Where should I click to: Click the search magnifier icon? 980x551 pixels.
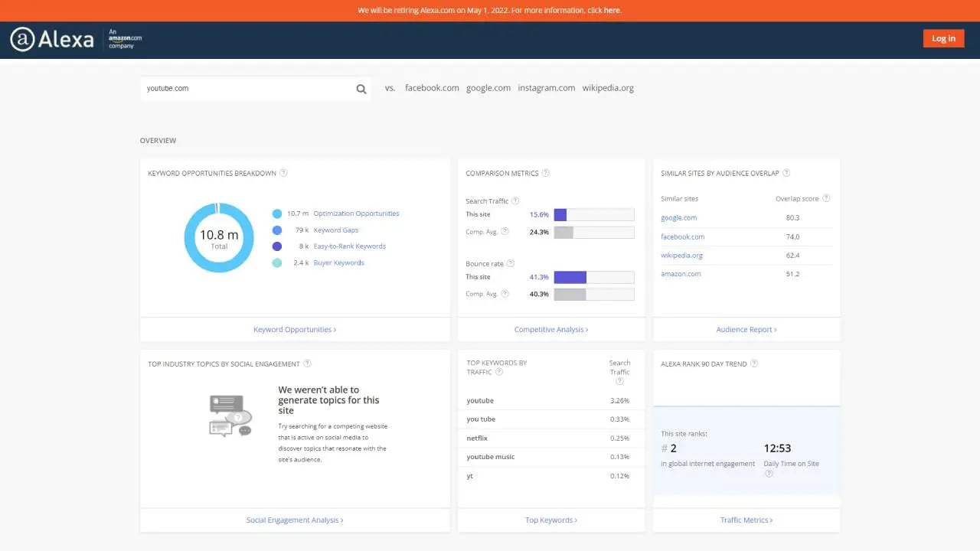click(361, 89)
